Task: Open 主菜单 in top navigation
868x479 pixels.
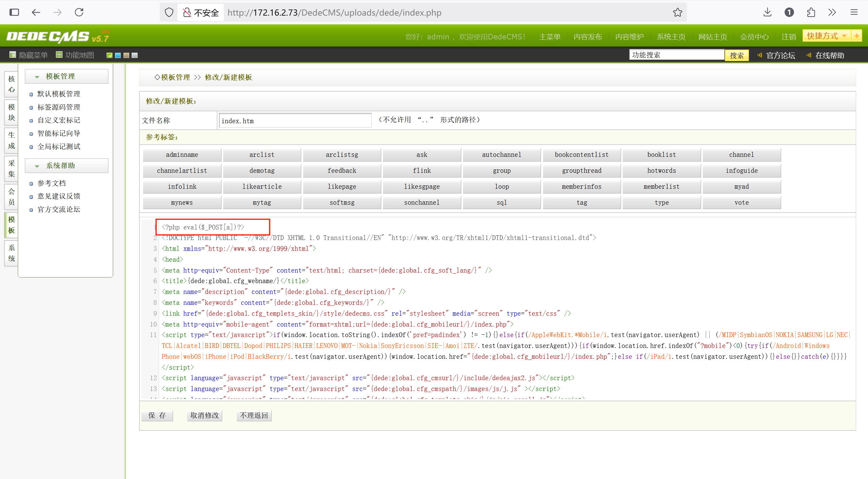Action: (x=549, y=37)
